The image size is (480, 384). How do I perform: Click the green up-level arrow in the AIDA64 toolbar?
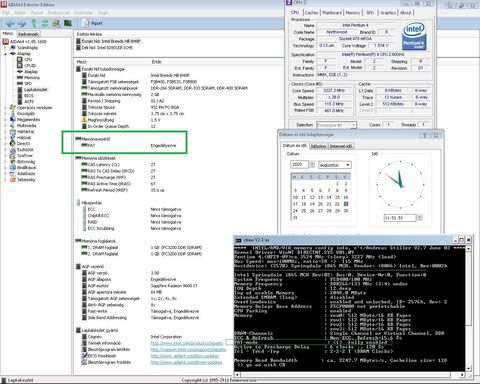[34, 23]
